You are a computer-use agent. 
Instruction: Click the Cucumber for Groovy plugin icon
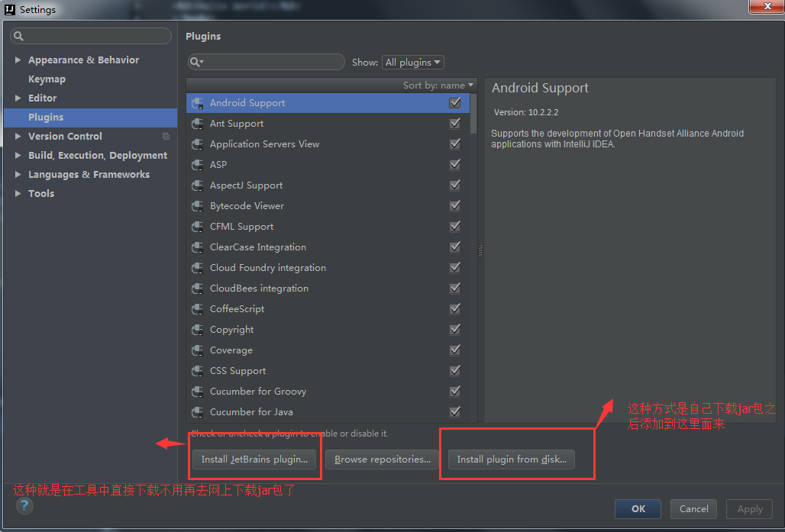pos(197,392)
